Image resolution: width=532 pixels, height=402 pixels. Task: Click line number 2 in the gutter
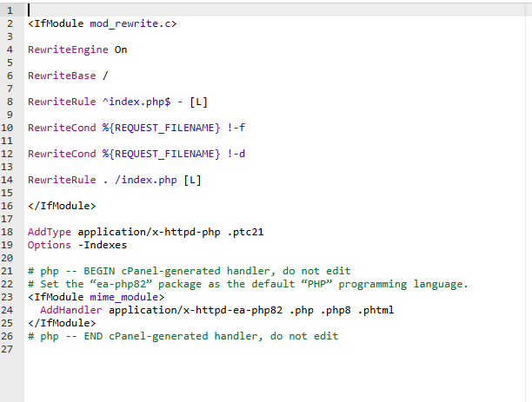(x=10, y=23)
